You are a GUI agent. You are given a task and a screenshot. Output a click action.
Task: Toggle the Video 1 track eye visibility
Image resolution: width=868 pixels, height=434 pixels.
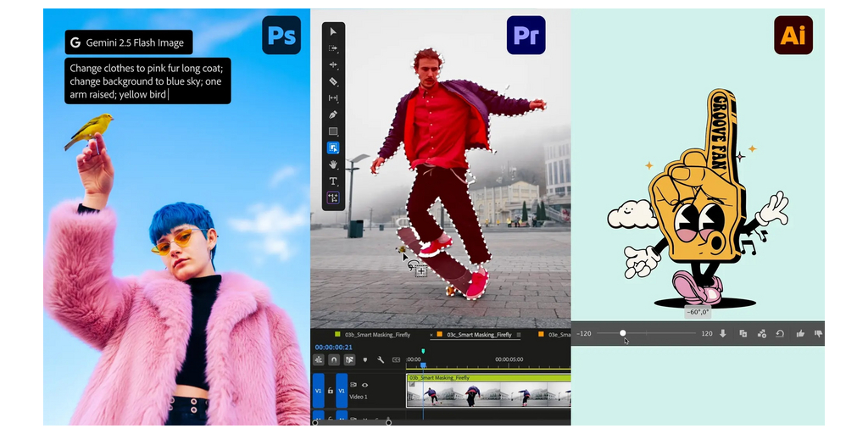(364, 385)
